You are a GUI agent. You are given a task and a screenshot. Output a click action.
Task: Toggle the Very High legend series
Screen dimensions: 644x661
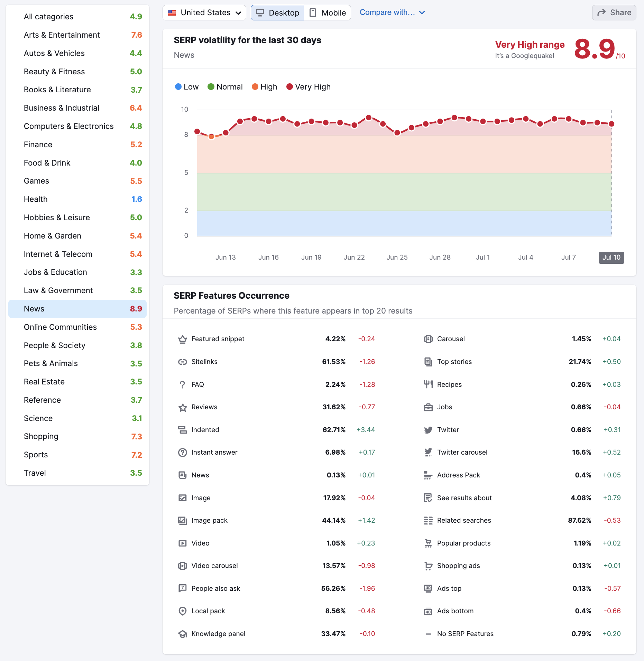[x=309, y=87]
